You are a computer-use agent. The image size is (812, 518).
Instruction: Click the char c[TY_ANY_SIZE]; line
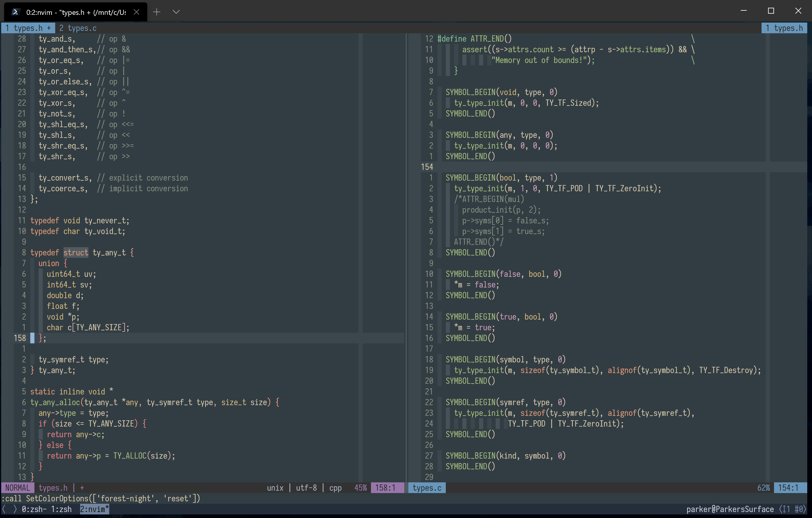click(x=88, y=327)
